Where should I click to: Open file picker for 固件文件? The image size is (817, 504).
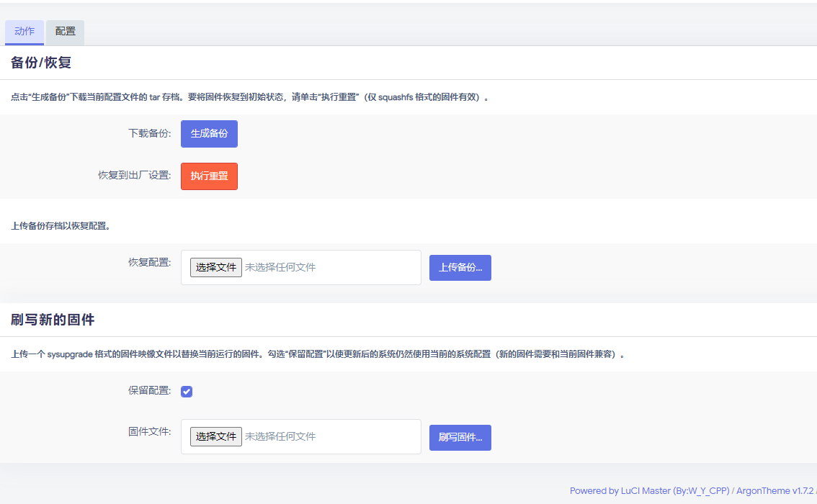pyautogui.click(x=215, y=436)
